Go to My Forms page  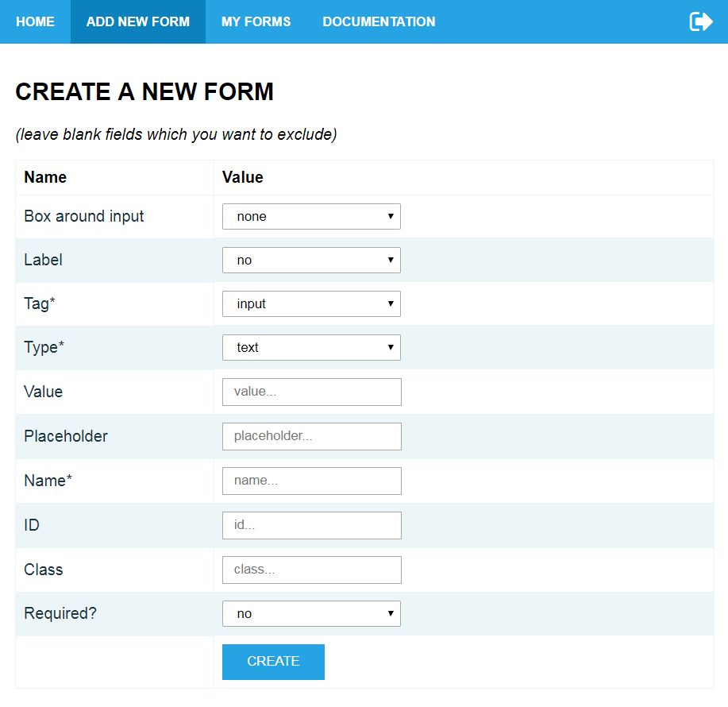click(x=256, y=21)
